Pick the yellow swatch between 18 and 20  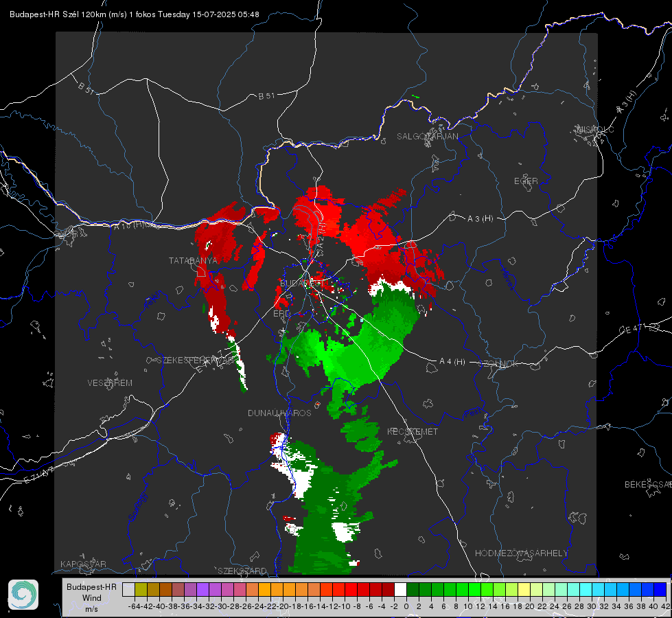(x=524, y=589)
